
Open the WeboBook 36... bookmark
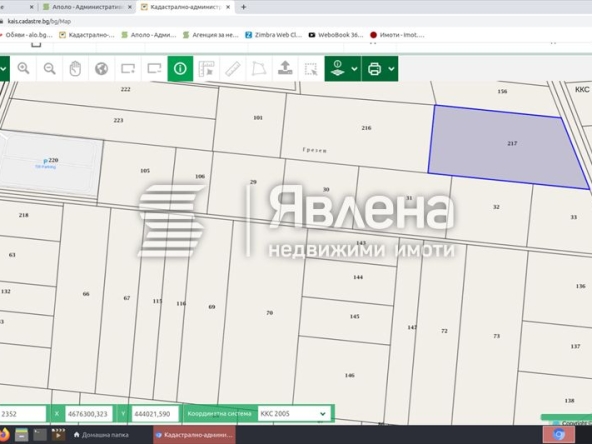point(336,35)
